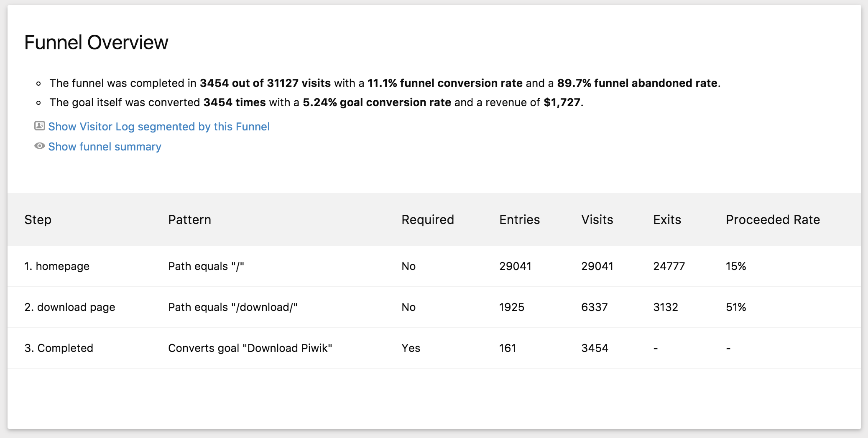Click the 51% proceeded rate value
The height and width of the screenshot is (438, 868).
pyautogui.click(x=736, y=307)
